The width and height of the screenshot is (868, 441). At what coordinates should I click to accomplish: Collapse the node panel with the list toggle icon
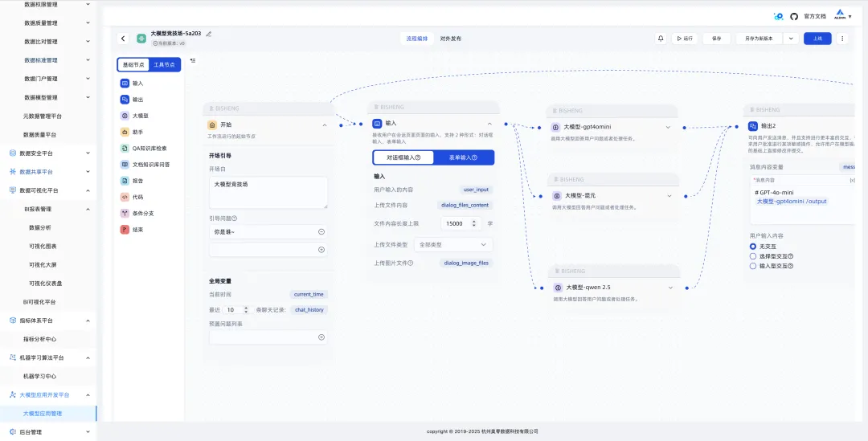pyautogui.click(x=193, y=60)
